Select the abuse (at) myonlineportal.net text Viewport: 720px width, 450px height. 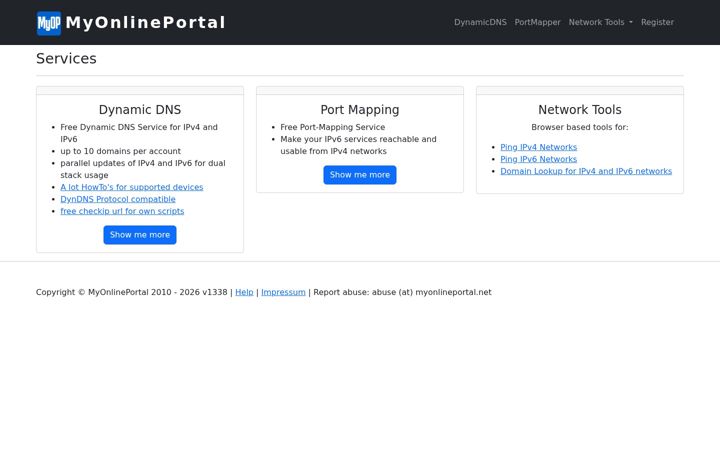pos(432,292)
